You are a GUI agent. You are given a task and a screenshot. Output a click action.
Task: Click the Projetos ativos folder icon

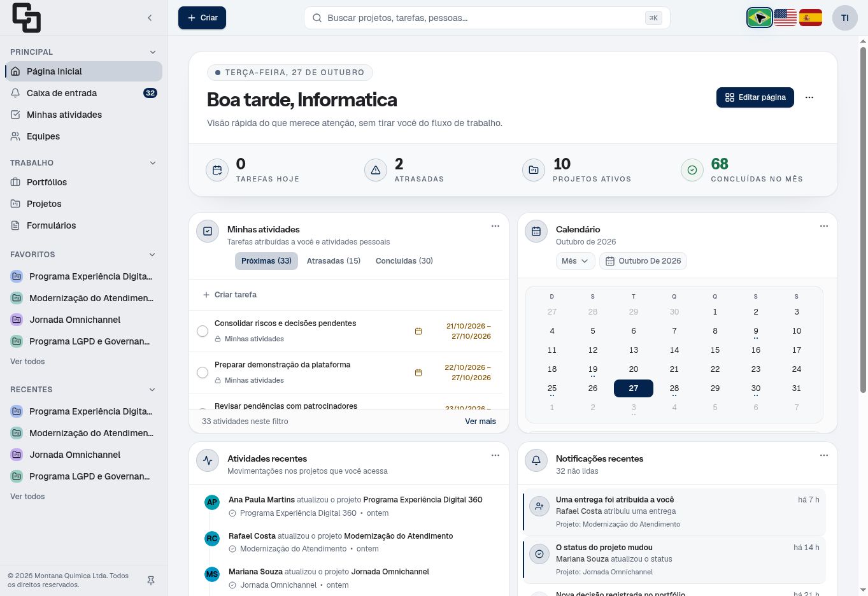[534, 170]
